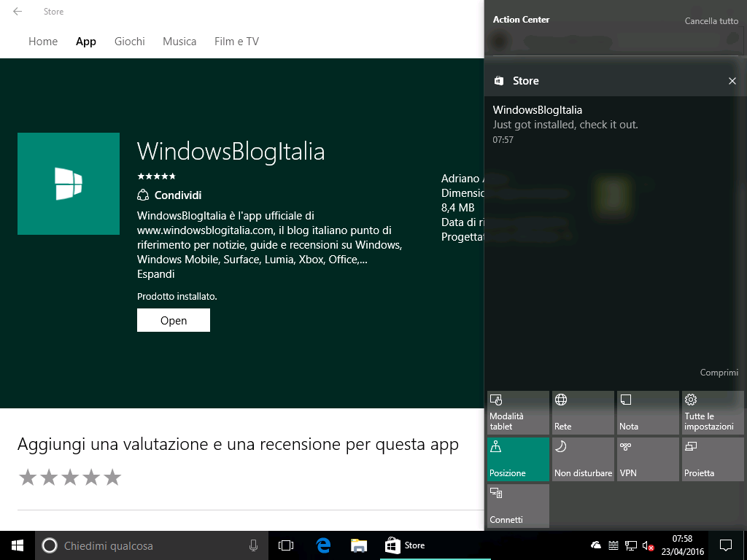This screenshot has height=560, width=747.
Task: Open the Proietta projection tile
Action: click(x=713, y=459)
